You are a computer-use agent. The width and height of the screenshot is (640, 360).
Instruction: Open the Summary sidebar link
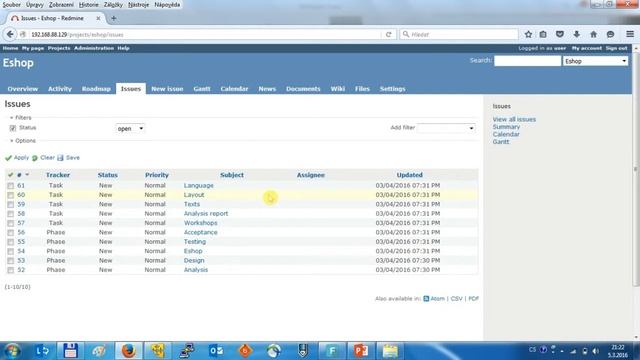pos(506,127)
